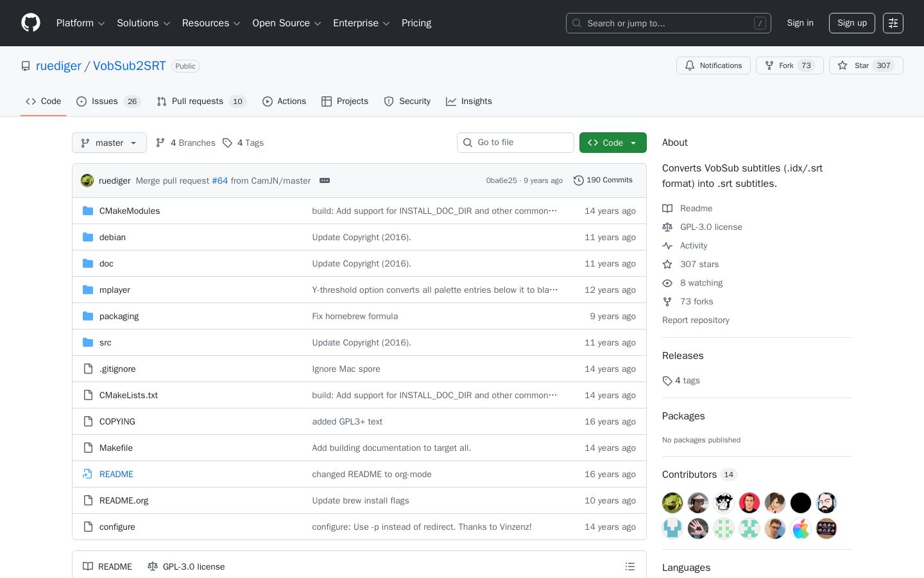
Task: Open the first contributor avatar (frog)
Action: click(672, 503)
